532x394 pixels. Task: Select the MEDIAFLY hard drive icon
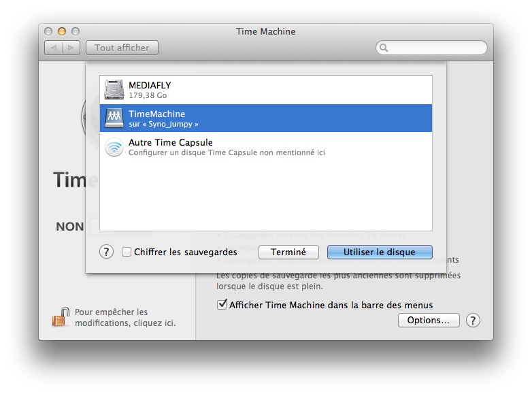[114, 90]
